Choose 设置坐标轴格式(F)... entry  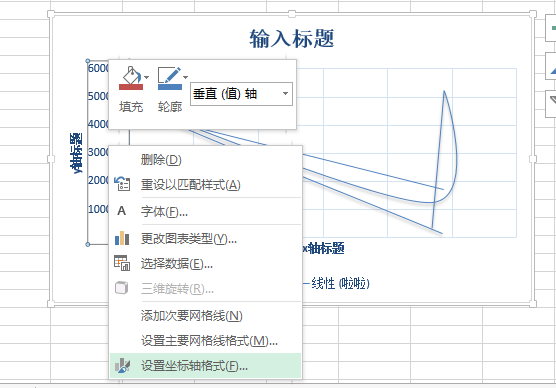point(206,366)
